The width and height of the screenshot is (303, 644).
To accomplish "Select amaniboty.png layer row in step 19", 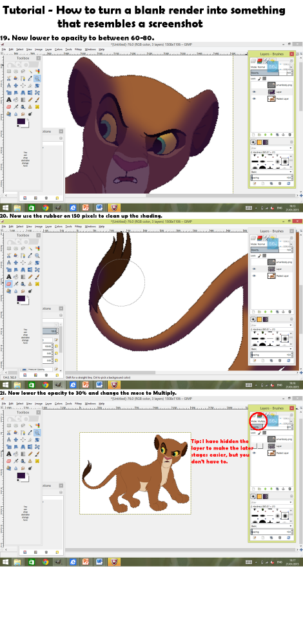I will [x=272, y=85].
